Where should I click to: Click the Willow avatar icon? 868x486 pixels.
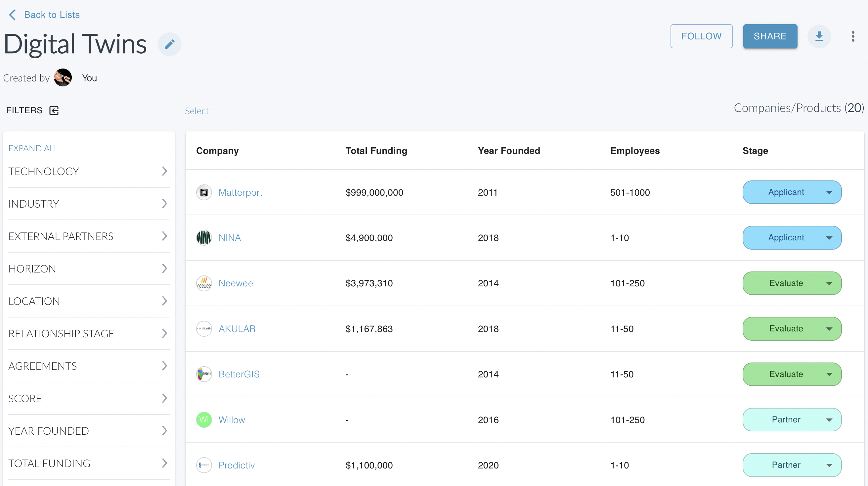coord(204,420)
